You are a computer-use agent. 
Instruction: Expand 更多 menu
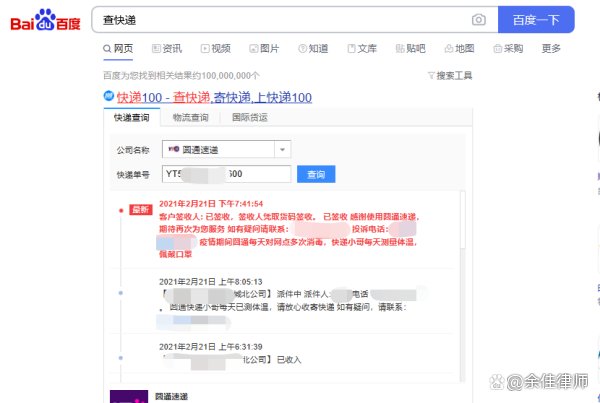click(x=551, y=49)
